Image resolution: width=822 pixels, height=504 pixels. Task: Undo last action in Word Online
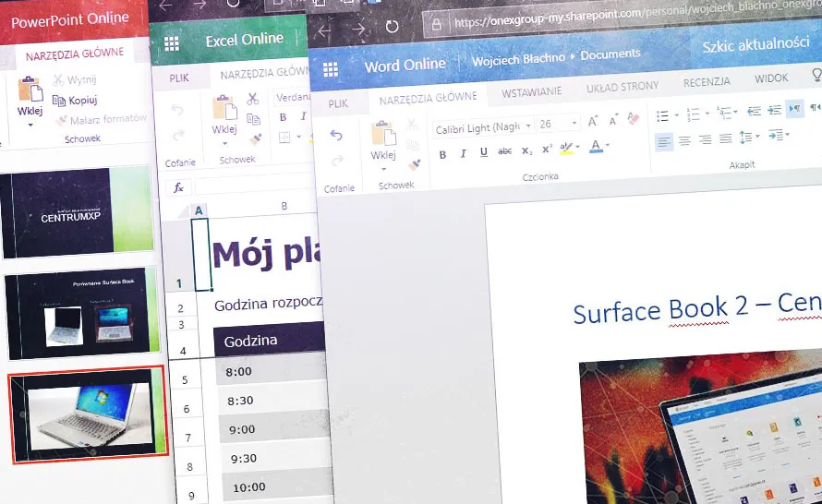pos(336,136)
